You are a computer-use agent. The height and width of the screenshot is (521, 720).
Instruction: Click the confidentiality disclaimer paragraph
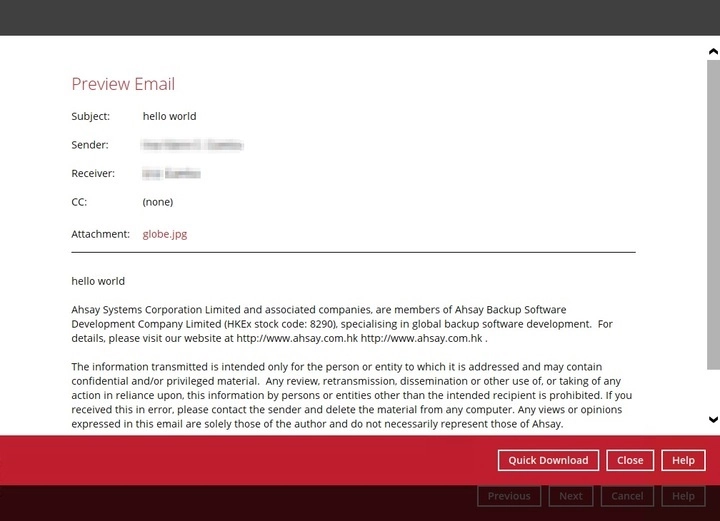[x=352, y=395]
